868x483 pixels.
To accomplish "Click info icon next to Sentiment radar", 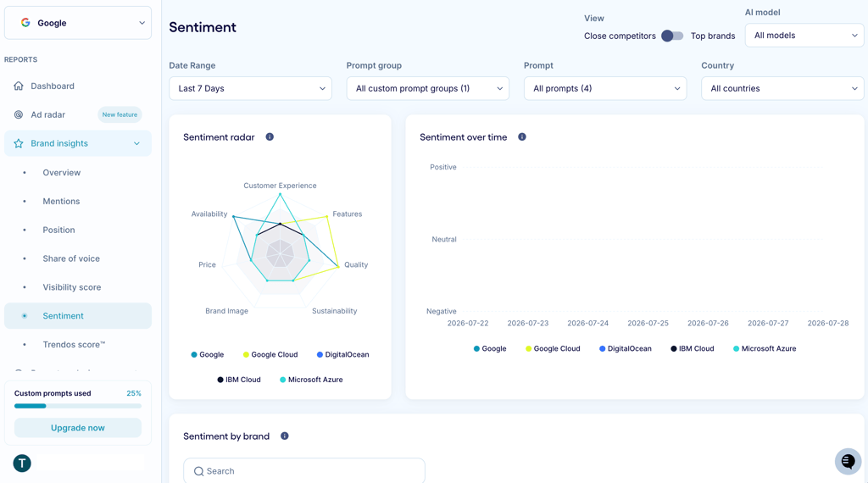I will [x=270, y=136].
